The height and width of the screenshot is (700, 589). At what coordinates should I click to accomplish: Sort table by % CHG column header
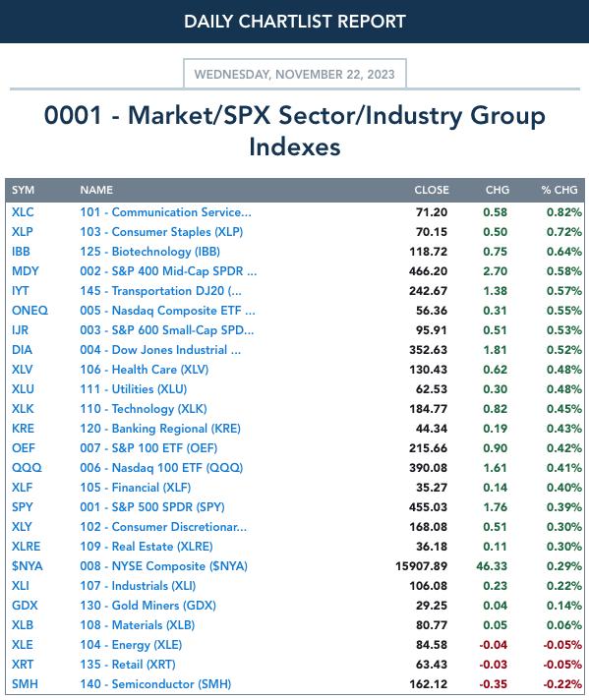(560, 190)
